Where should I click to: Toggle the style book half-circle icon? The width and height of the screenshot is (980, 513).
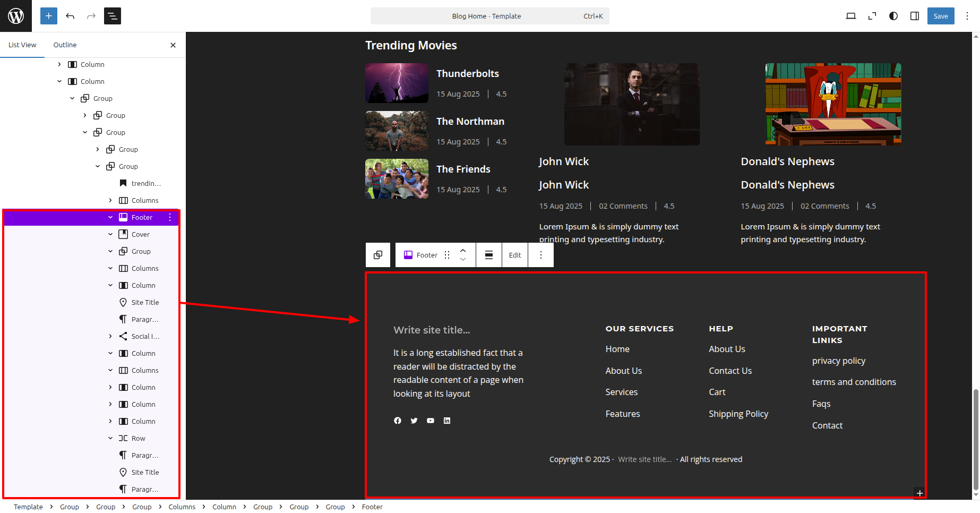(893, 16)
